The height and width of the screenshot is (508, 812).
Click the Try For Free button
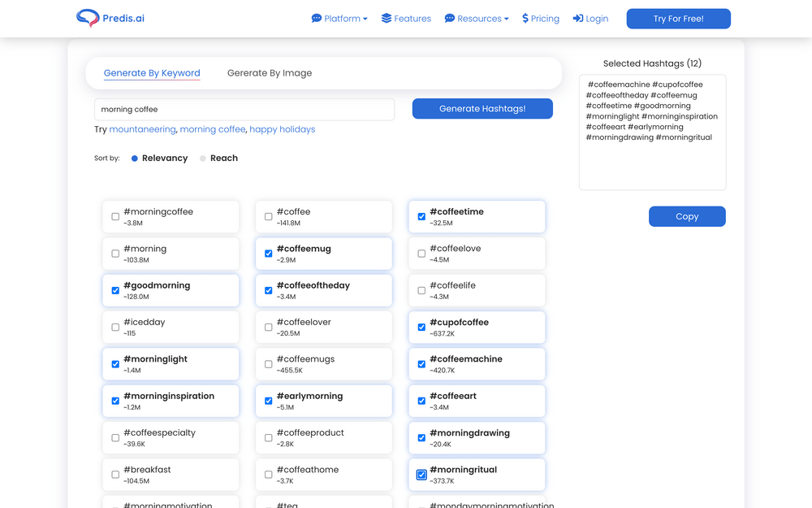coord(678,18)
